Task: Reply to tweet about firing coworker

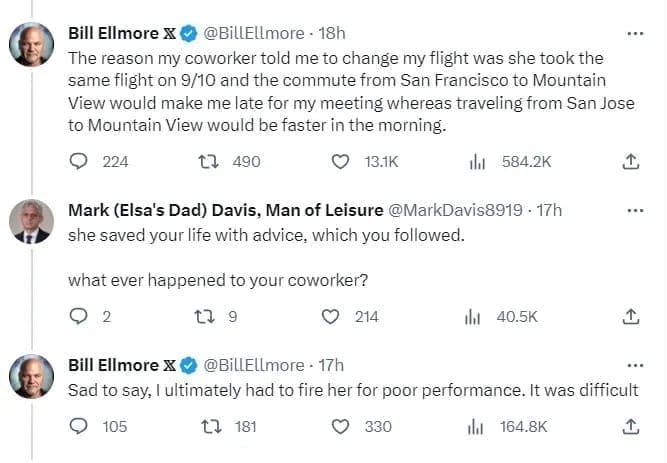Action: point(79,427)
